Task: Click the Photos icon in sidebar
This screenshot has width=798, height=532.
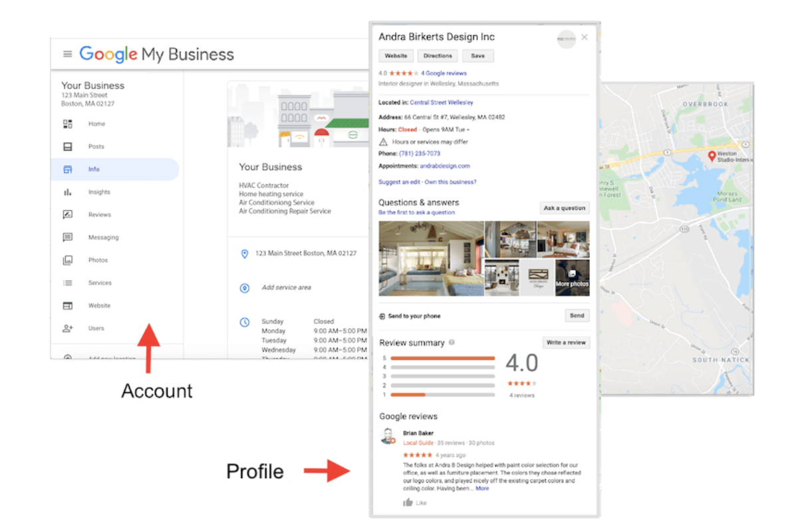Action: (67, 260)
